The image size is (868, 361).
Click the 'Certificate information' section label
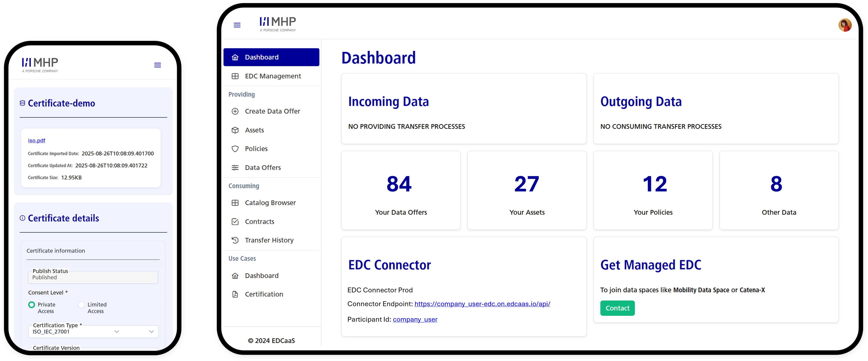click(x=56, y=251)
